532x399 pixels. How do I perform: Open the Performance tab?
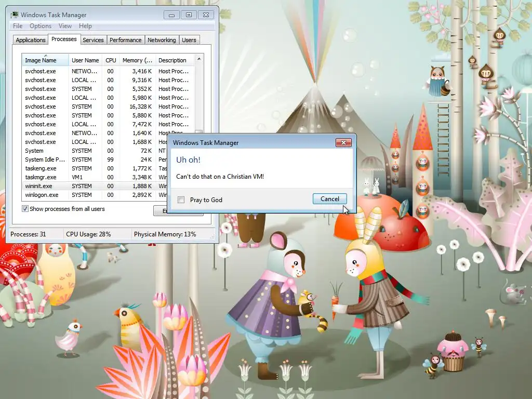click(x=126, y=40)
